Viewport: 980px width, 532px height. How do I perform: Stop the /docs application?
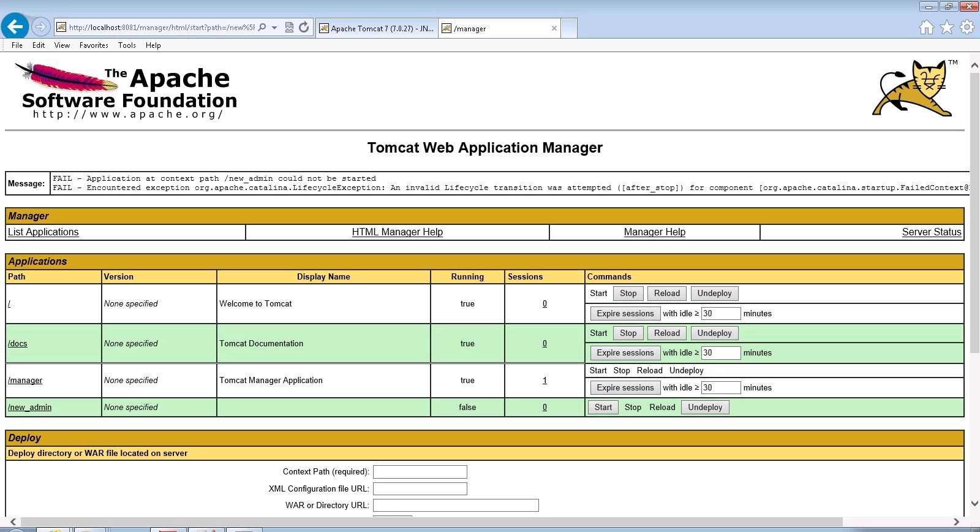pyautogui.click(x=628, y=333)
